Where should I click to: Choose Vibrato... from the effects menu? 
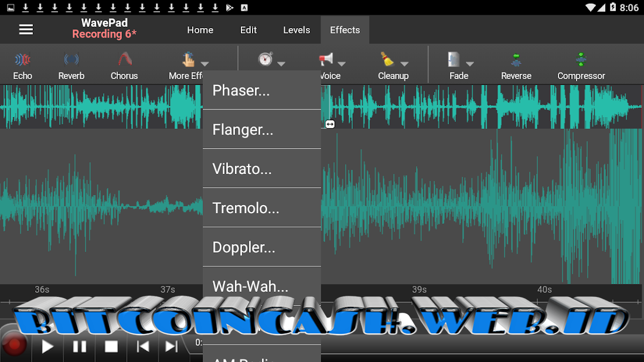[261, 168]
